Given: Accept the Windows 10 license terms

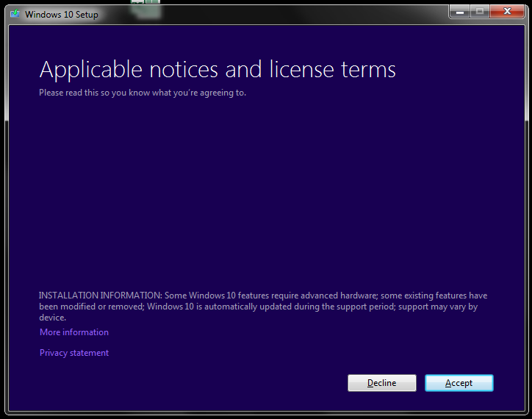Looking at the screenshot, I should (x=459, y=383).
